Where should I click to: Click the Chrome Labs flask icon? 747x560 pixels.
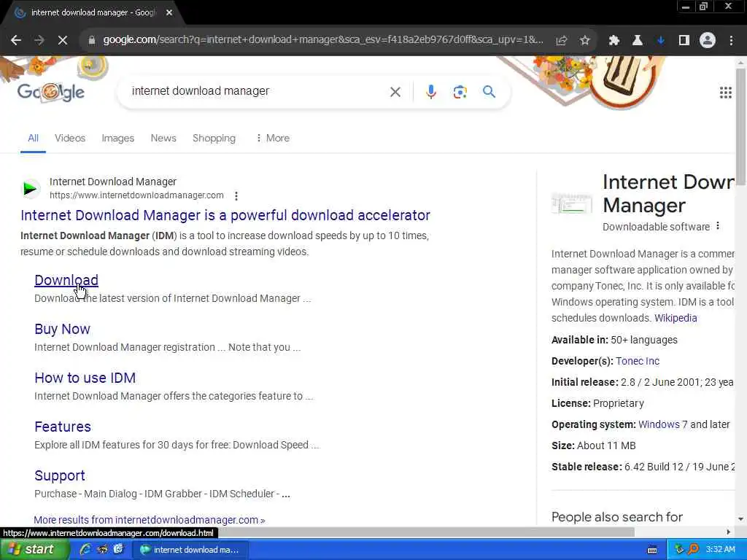(638, 41)
